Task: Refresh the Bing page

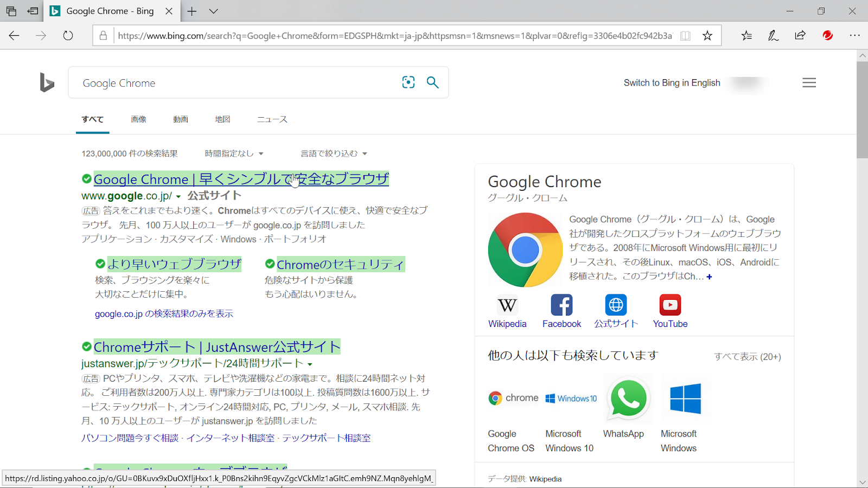Action: (68, 36)
